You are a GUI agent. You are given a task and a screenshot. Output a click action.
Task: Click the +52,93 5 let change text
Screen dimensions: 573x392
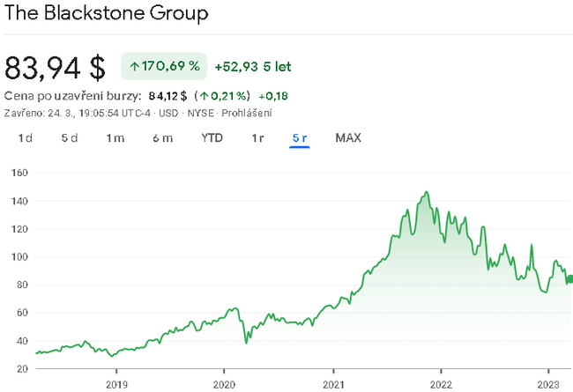pyautogui.click(x=253, y=66)
